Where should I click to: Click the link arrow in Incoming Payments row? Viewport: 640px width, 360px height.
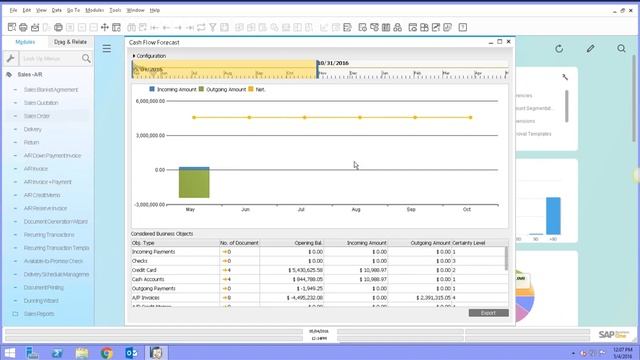click(x=224, y=252)
